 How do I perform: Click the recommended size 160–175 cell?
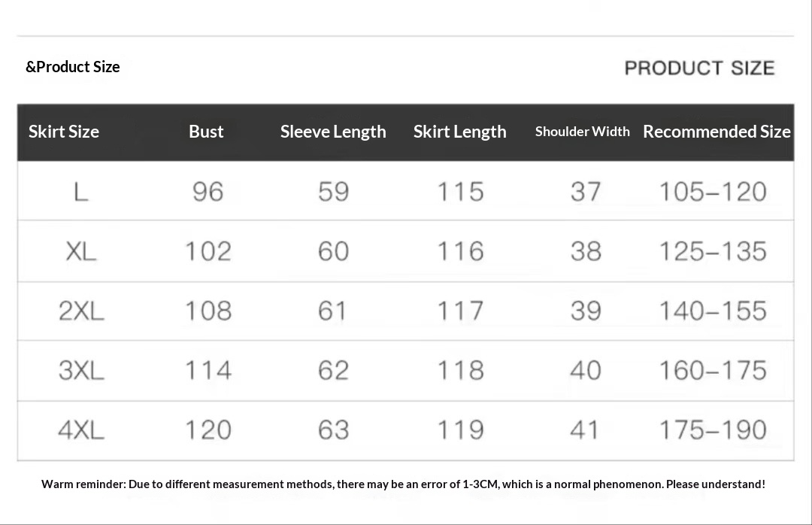tap(713, 370)
